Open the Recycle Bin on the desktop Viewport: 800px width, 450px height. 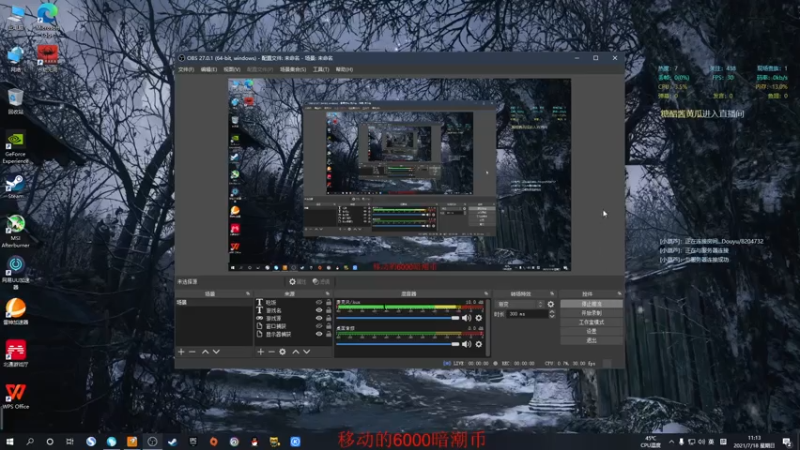tap(15, 101)
